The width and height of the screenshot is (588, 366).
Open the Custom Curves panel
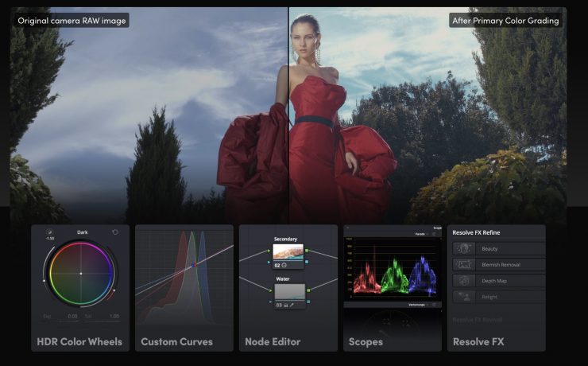176,342
